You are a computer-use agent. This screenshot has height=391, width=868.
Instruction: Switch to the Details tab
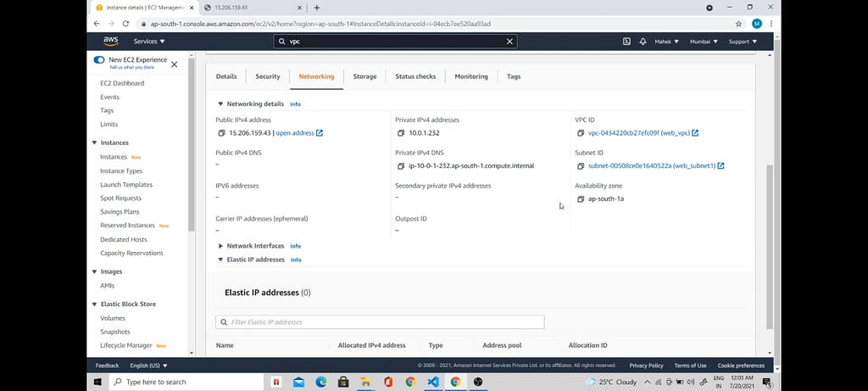tap(226, 76)
